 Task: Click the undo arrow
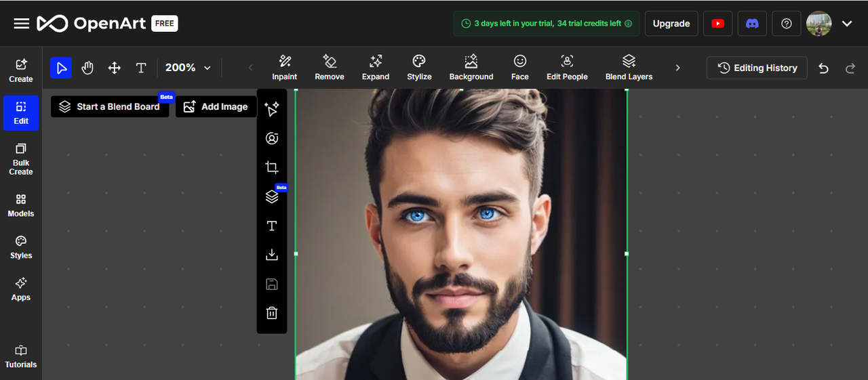point(823,68)
